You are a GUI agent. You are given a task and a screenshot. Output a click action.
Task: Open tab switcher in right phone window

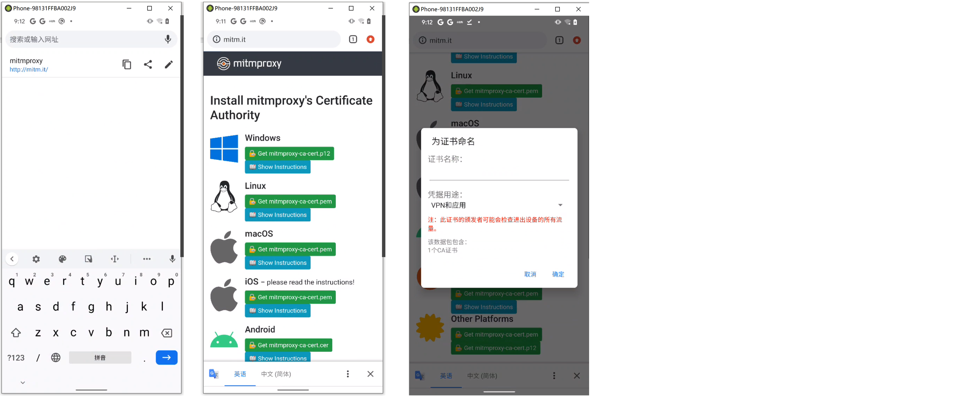pyautogui.click(x=559, y=40)
